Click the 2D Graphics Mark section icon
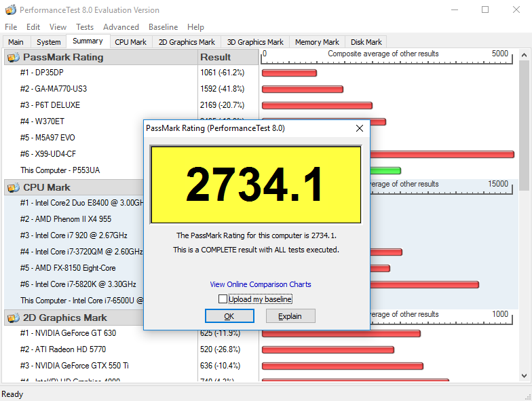 click(14, 318)
